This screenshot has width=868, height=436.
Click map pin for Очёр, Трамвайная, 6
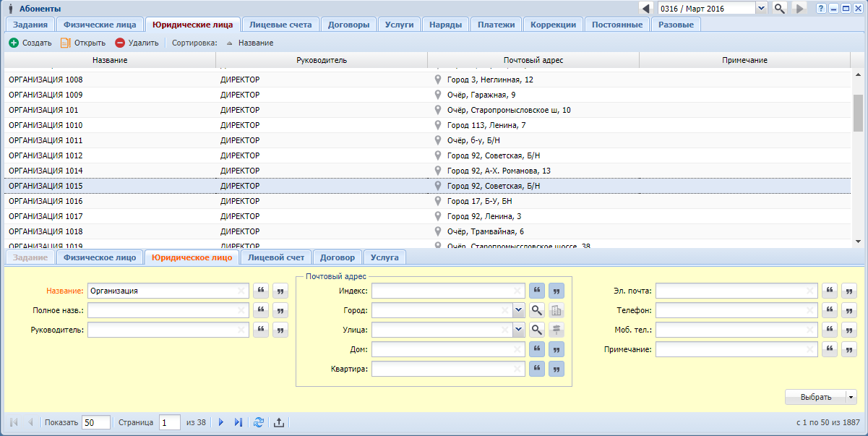coord(437,231)
